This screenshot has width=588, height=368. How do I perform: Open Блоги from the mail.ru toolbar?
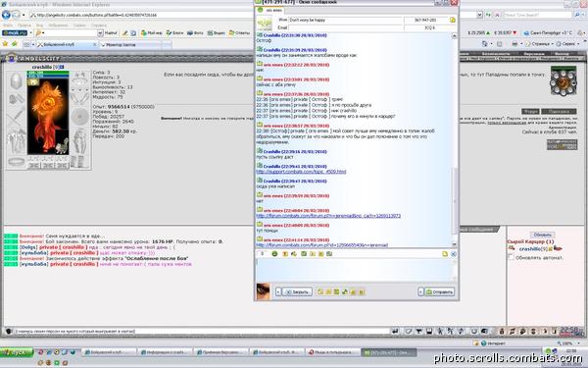[x=174, y=33]
